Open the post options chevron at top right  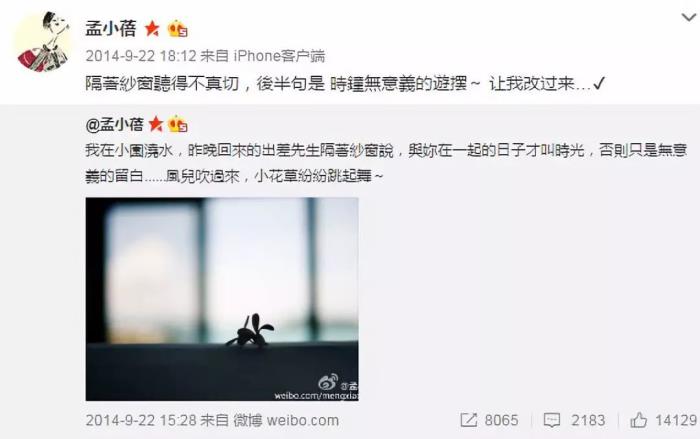pyautogui.click(x=689, y=17)
